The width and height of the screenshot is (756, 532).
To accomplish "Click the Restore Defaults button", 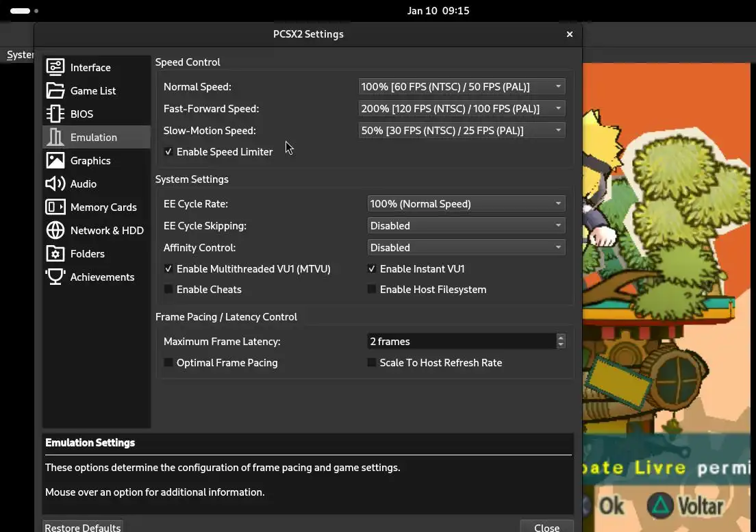I will click(82, 527).
